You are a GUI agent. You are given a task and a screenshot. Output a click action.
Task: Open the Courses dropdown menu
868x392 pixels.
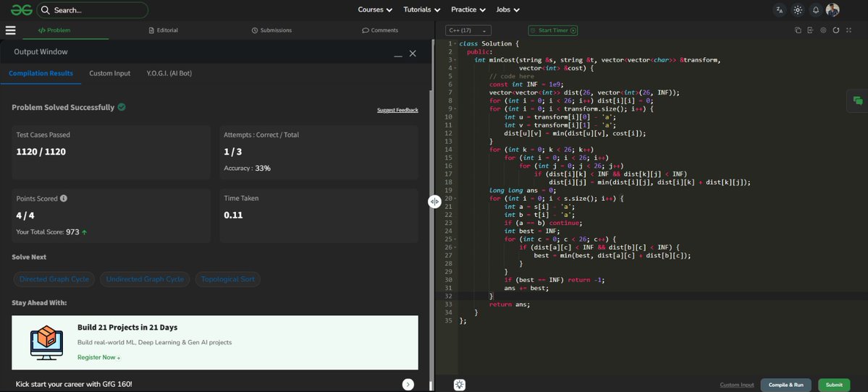click(x=375, y=10)
